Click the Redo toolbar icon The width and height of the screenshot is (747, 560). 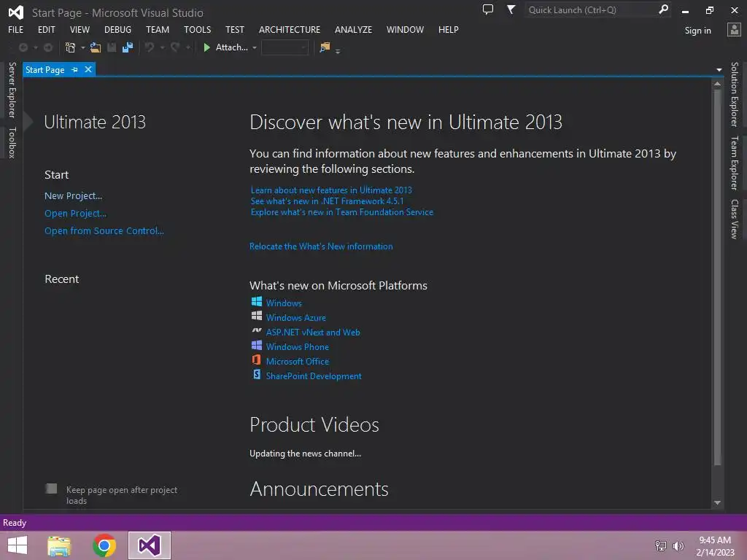point(175,47)
